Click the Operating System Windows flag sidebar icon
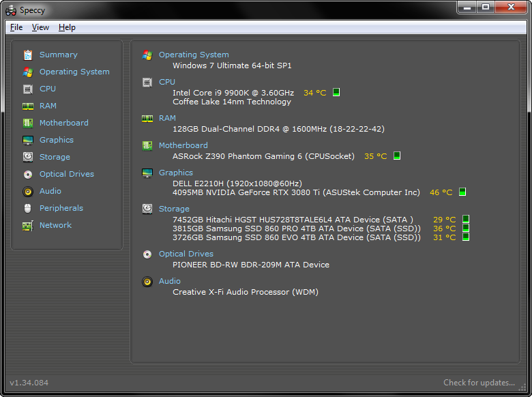 click(28, 72)
